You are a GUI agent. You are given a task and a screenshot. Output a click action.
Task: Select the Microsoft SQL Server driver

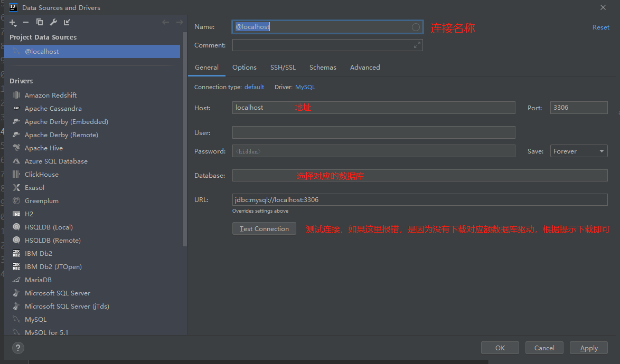coord(58,293)
